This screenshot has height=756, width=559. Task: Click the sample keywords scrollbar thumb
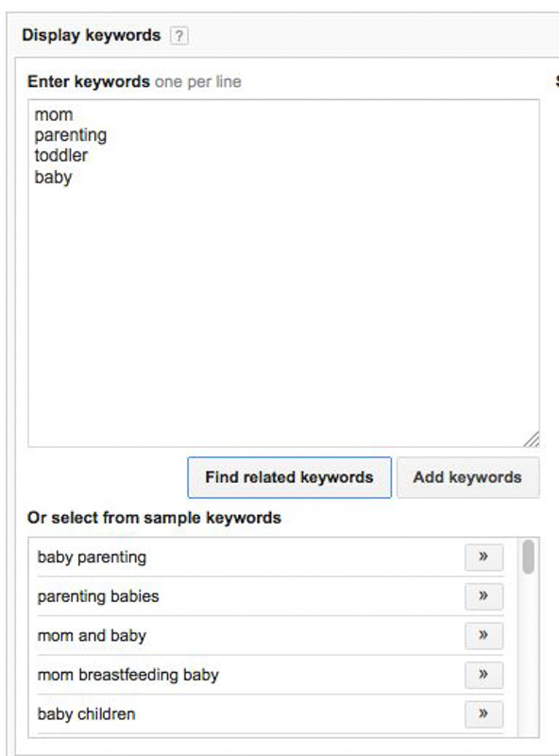point(529,557)
